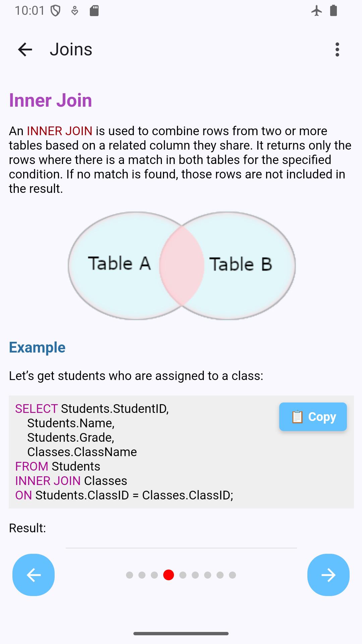Tap the red active page dot
The image size is (362, 644).
[x=169, y=575]
